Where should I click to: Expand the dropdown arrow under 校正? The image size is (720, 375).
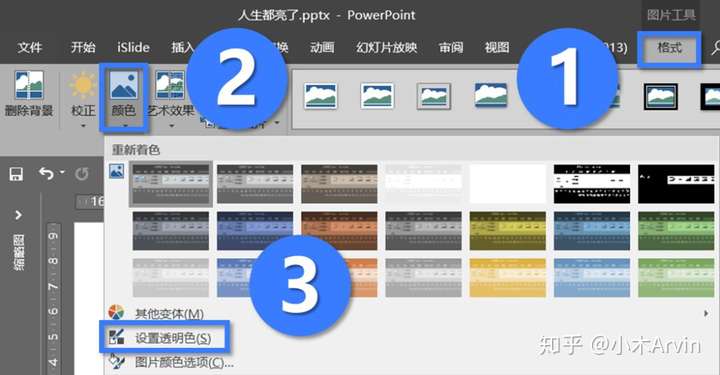pyautogui.click(x=83, y=125)
